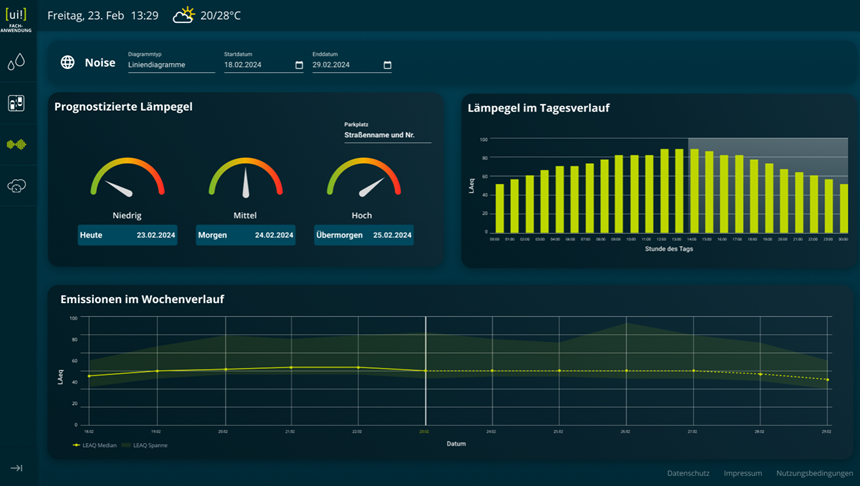Open the Enddatum calendar picker icon

(387, 66)
